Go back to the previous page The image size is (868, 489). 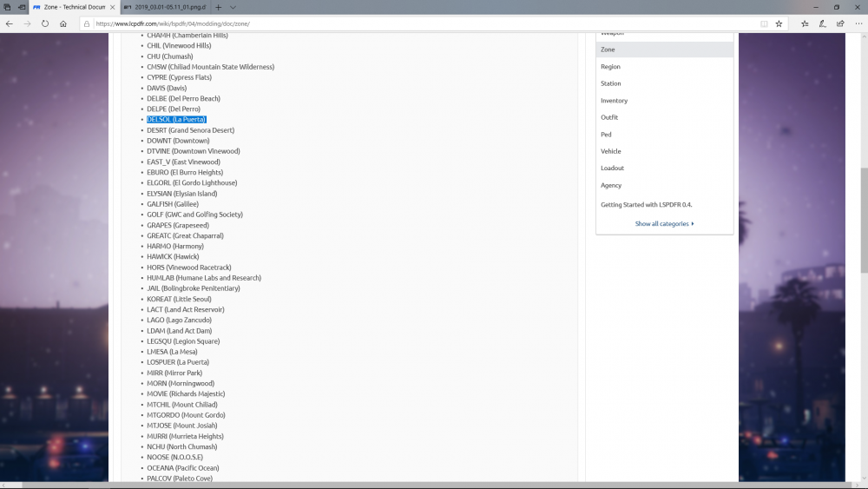click(10, 23)
